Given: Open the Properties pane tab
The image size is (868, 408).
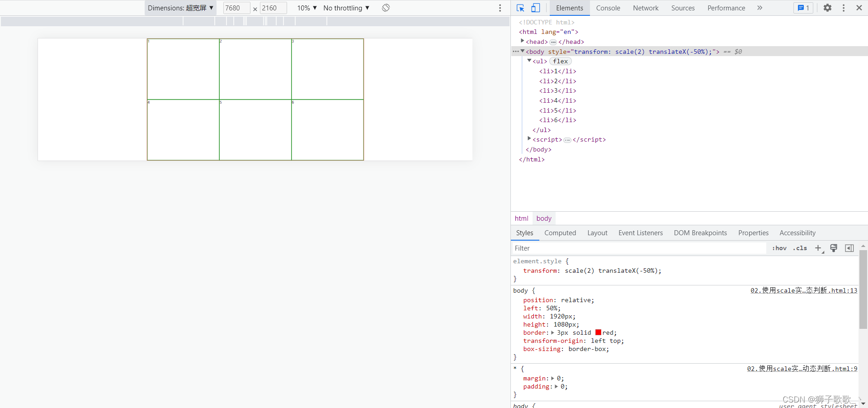Looking at the screenshot, I should [x=753, y=233].
